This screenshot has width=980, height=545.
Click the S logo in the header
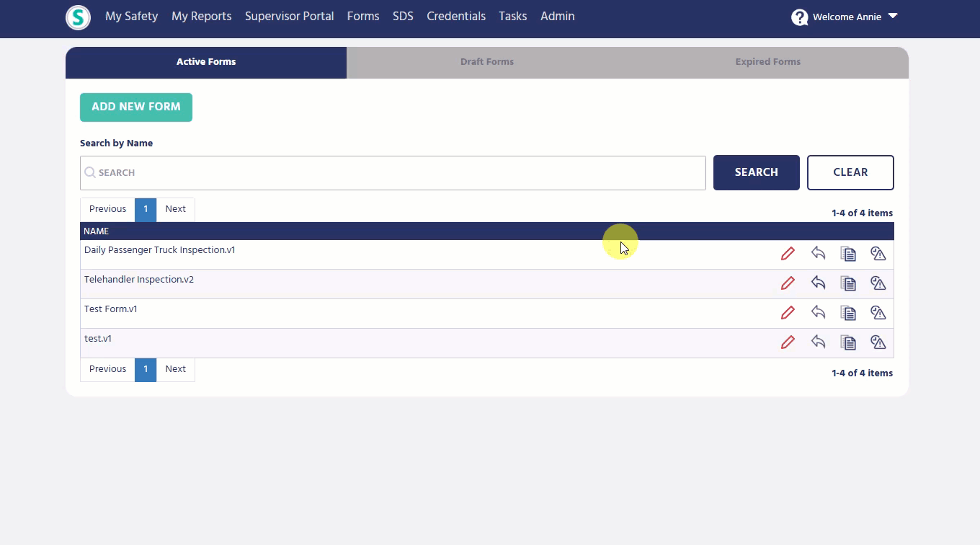pyautogui.click(x=78, y=17)
